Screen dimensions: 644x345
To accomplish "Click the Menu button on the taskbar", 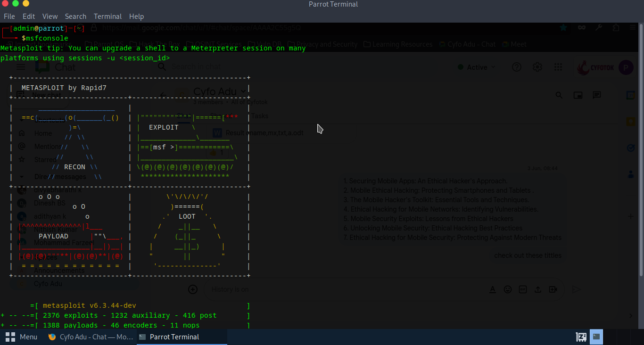I will tap(22, 337).
